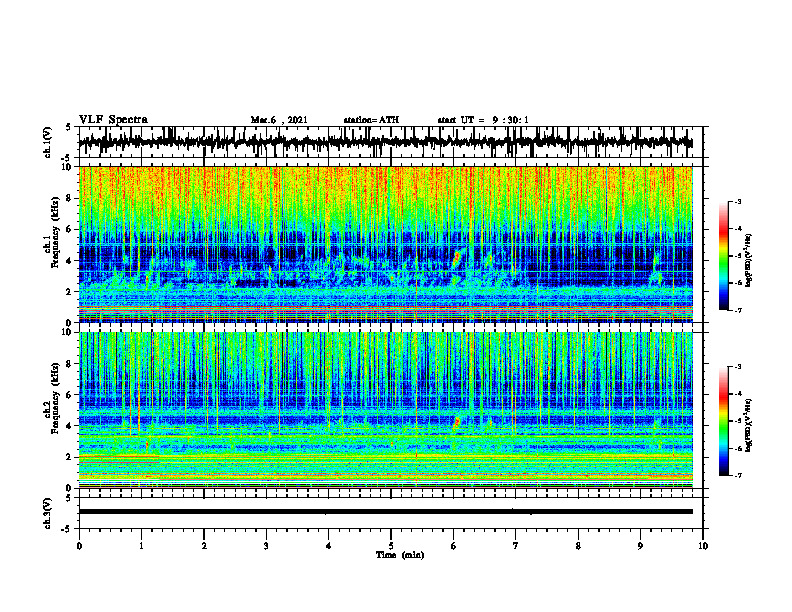Screen dimensions: 792x612
Task: Click the "3" tick on the time axis
Action: 266,546
